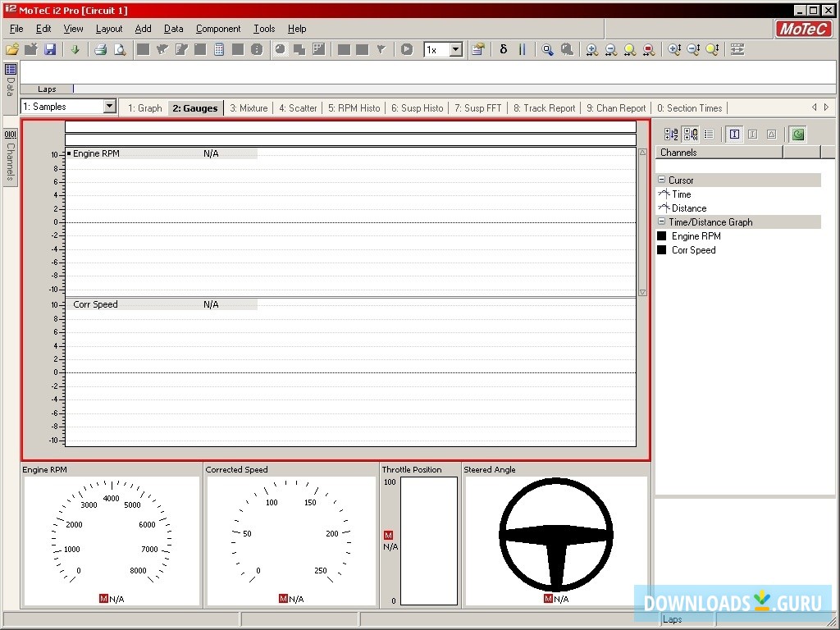Image resolution: width=840 pixels, height=630 pixels.
Task: Toggle the blue cursor value I button
Action: [x=734, y=134]
